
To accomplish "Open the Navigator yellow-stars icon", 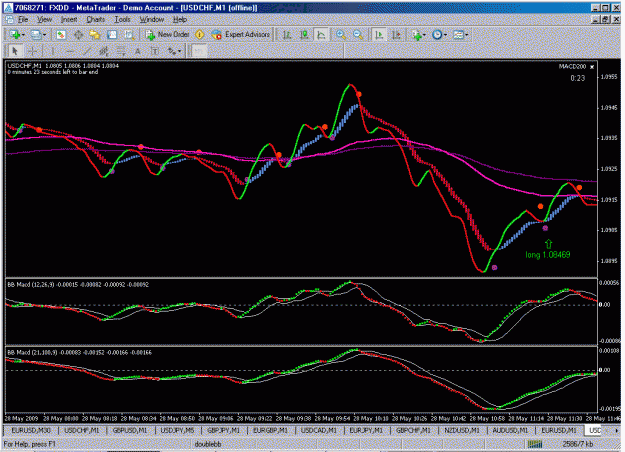I will coord(95,35).
